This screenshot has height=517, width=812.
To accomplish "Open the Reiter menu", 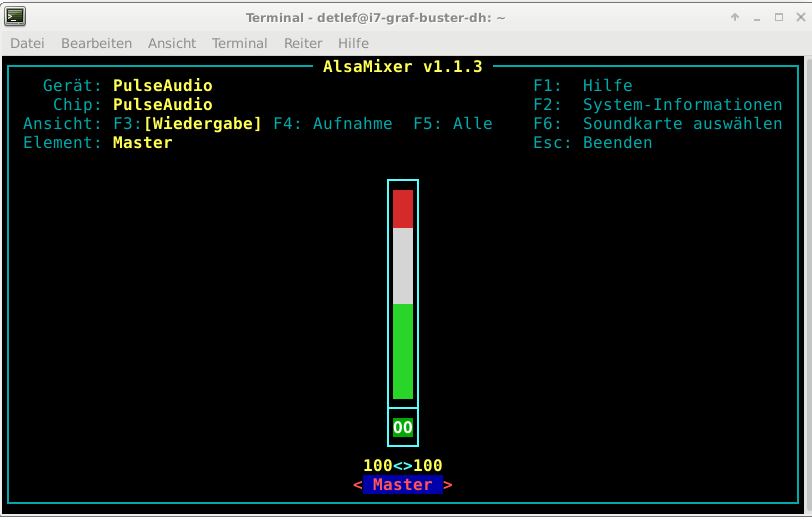I will 303,43.
